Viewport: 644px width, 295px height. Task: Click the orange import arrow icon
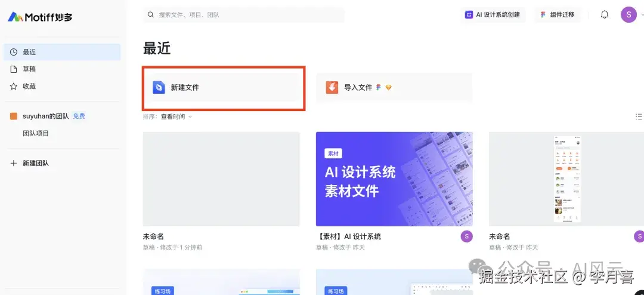(x=332, y=87)
